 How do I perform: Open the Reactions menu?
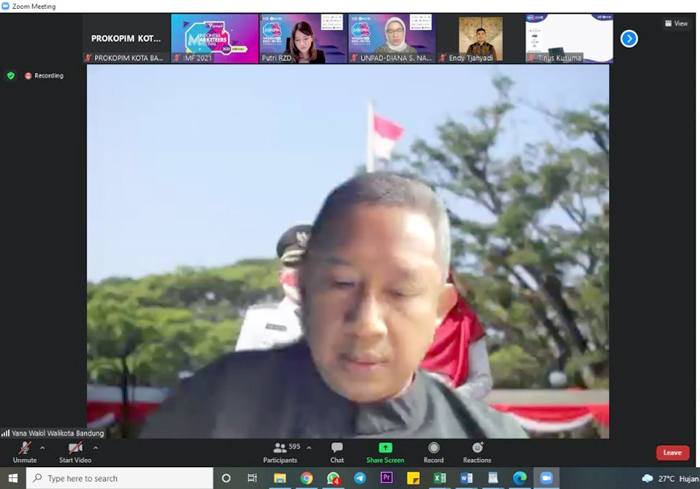point(477,450)
